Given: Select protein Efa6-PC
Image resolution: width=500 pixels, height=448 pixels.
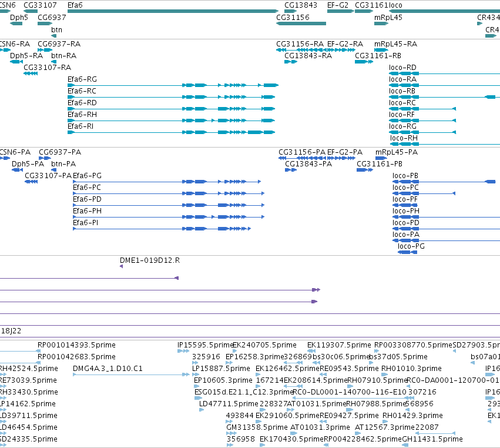Looking at the screenshot, I should 169,193.
